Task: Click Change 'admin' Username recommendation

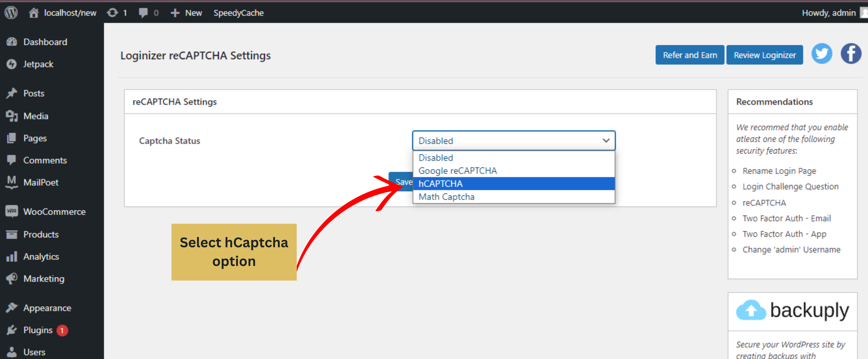Action: coord(791,249)
